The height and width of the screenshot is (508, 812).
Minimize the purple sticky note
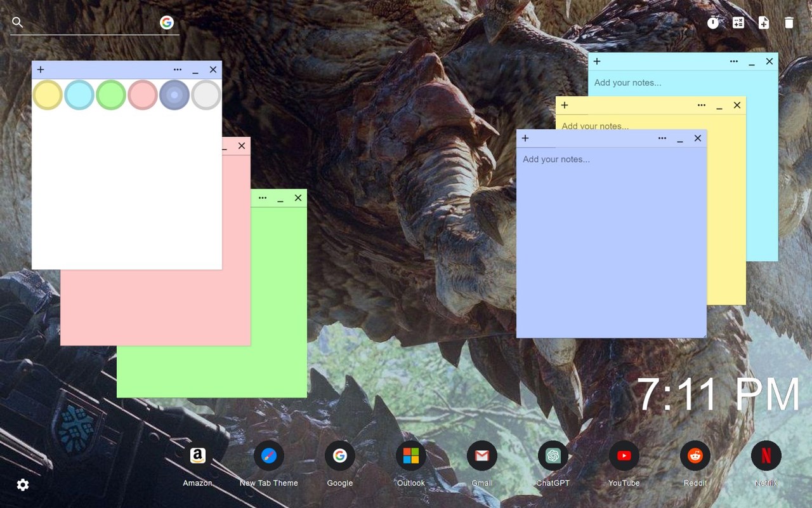click(x=680, y=140)
